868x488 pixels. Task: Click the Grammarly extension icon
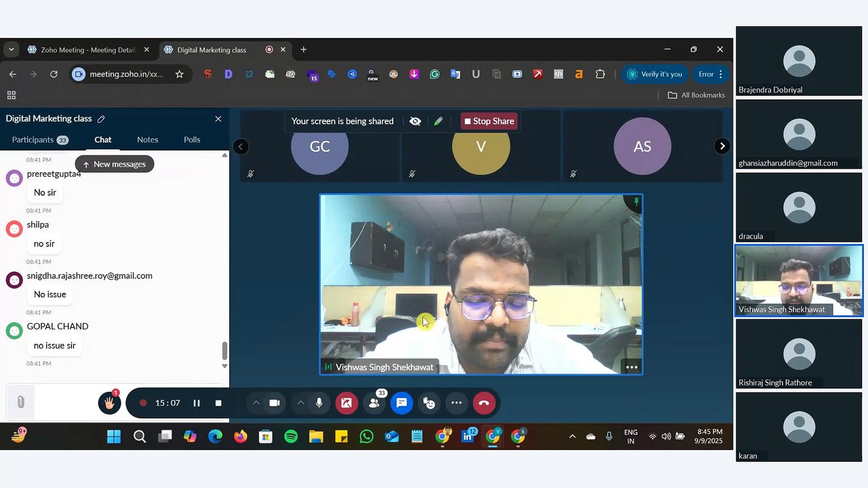pos(435,75)
